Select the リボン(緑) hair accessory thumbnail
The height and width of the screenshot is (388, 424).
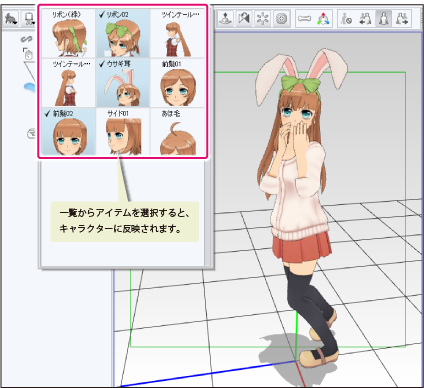68,33
